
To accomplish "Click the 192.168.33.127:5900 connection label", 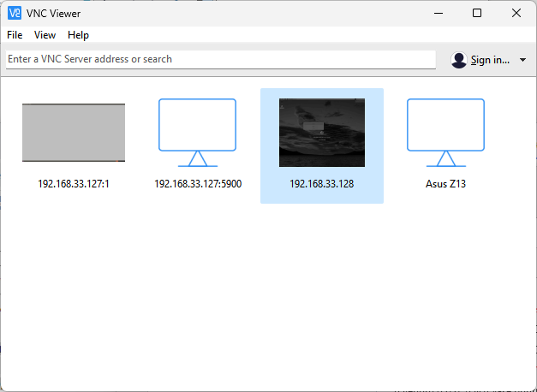I will (197, 184).
